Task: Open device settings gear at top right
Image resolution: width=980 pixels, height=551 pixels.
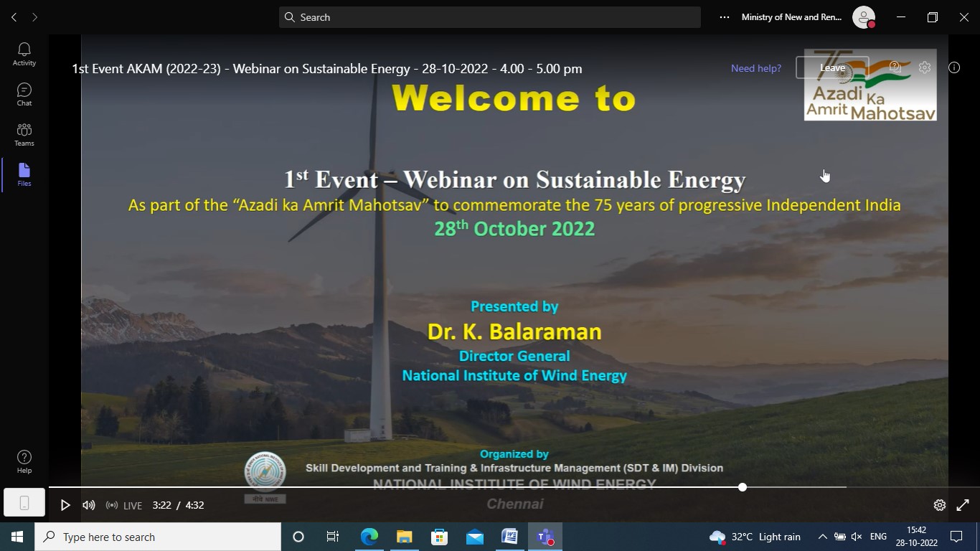Action: (x=925, y=67)
